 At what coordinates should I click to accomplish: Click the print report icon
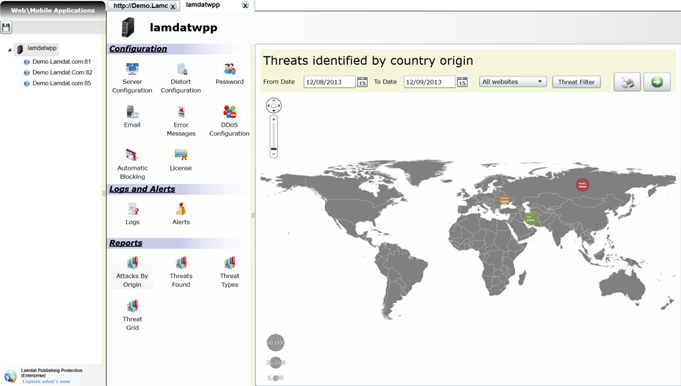(x=627, y=82)
